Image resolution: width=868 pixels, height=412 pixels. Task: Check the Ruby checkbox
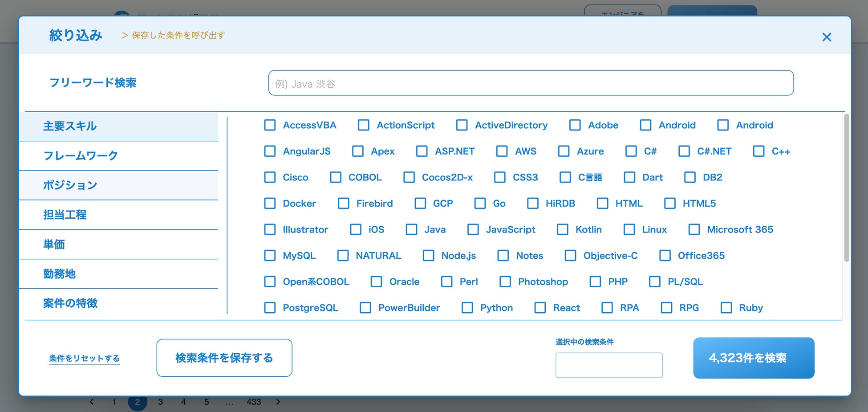click(x=726, y=308)
